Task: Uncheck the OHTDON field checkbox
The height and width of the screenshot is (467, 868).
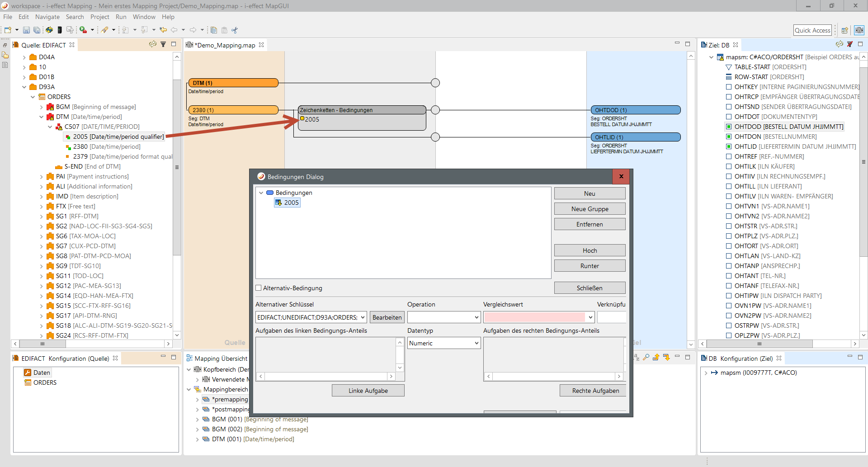Action: click(x=729, y=137)
